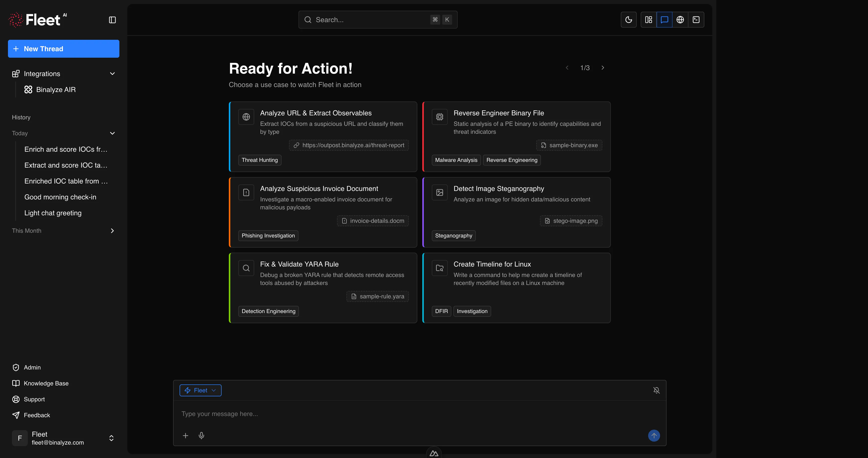
Task: Start a New Thread
Action: (x=63, y=48)
